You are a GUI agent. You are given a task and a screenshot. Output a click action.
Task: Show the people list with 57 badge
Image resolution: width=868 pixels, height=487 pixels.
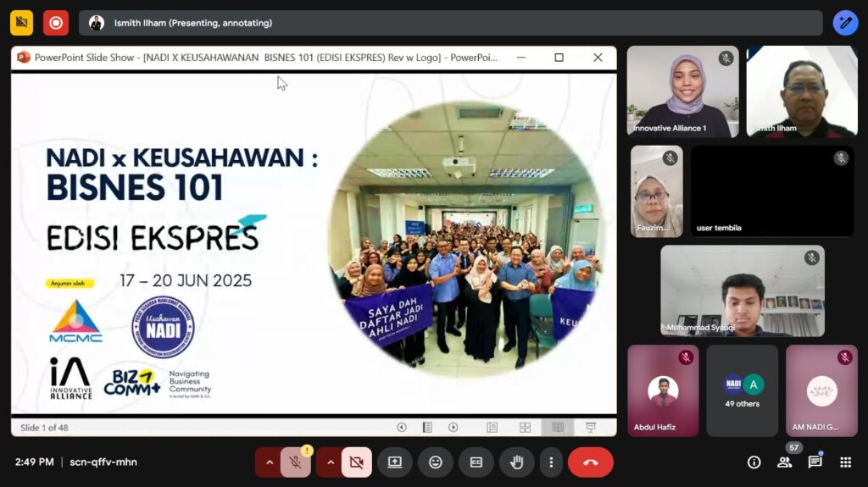click(784, 462)
